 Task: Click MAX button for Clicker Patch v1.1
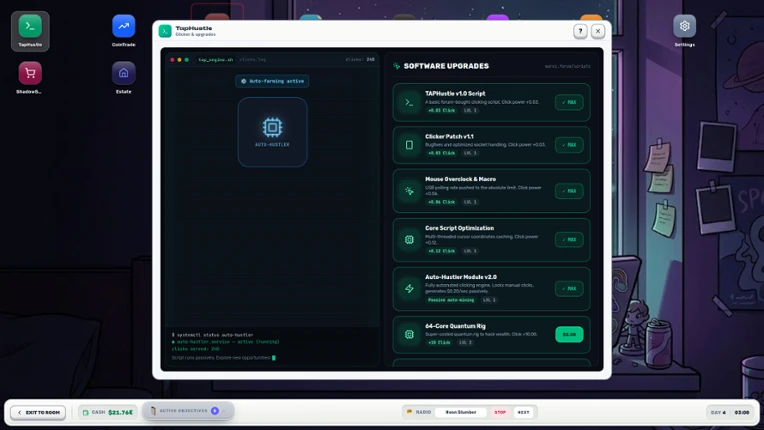click(569, 145)
